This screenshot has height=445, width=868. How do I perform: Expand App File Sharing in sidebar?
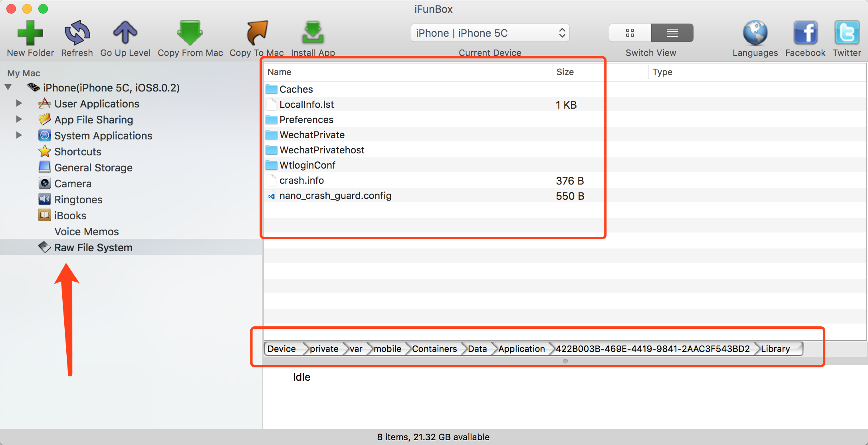19,119
